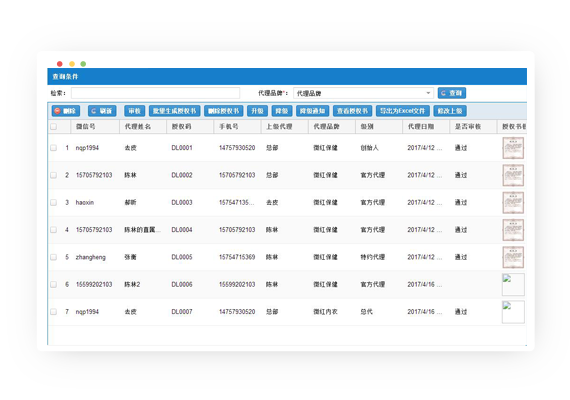Click the blue 查询 search button

451,93
